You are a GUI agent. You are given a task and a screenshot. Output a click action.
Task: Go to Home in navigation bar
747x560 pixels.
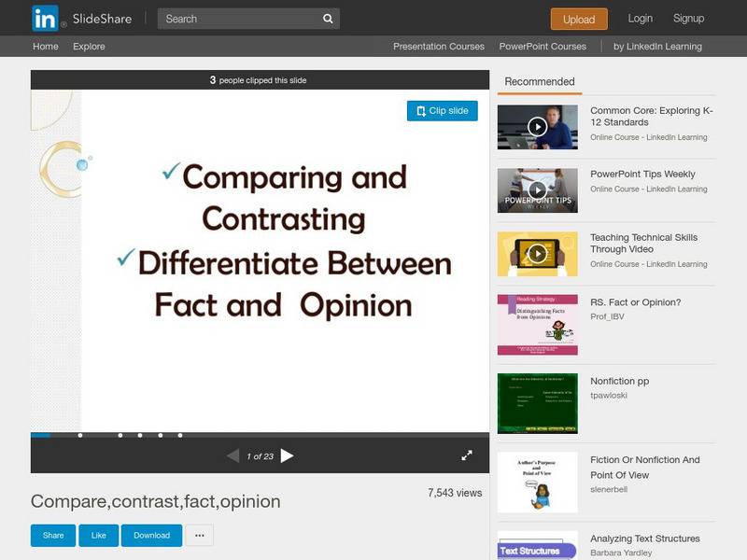(45, 46)
